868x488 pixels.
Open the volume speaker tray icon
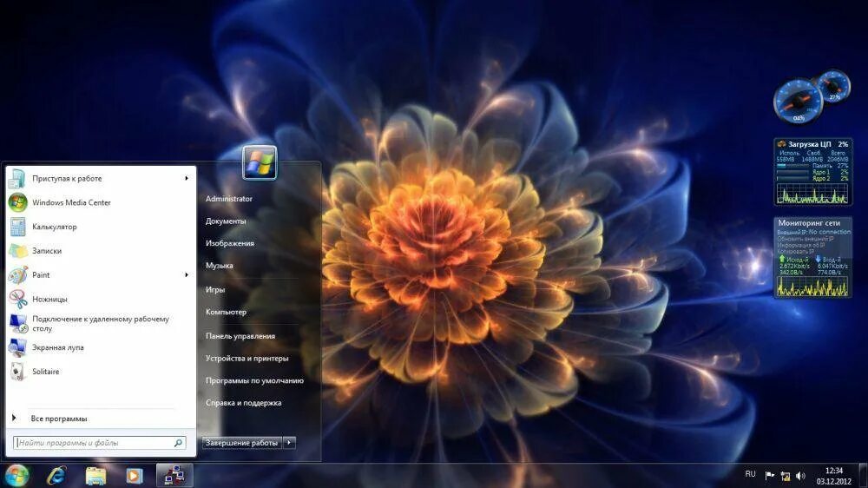[800, 475]
